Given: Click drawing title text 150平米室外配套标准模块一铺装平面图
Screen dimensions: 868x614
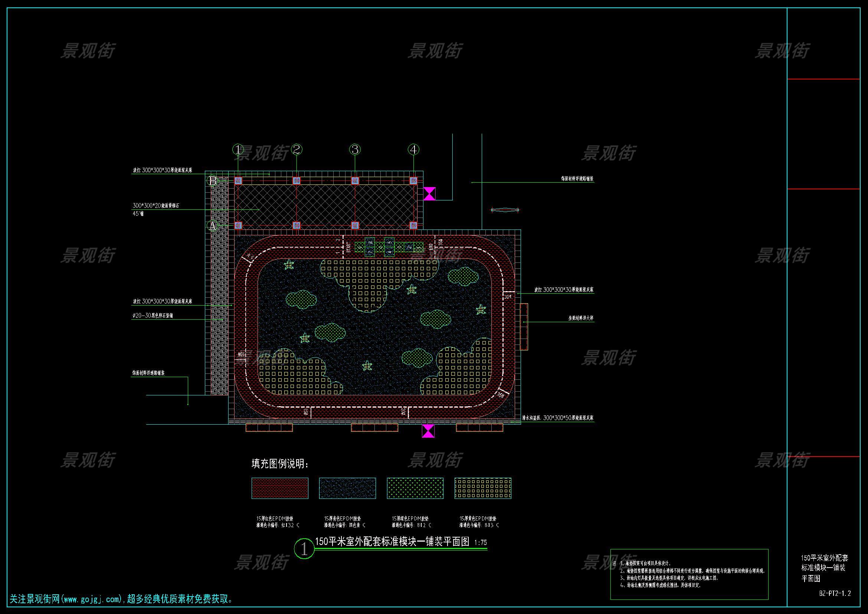Looking at the screenshot, I should point(392,542).
